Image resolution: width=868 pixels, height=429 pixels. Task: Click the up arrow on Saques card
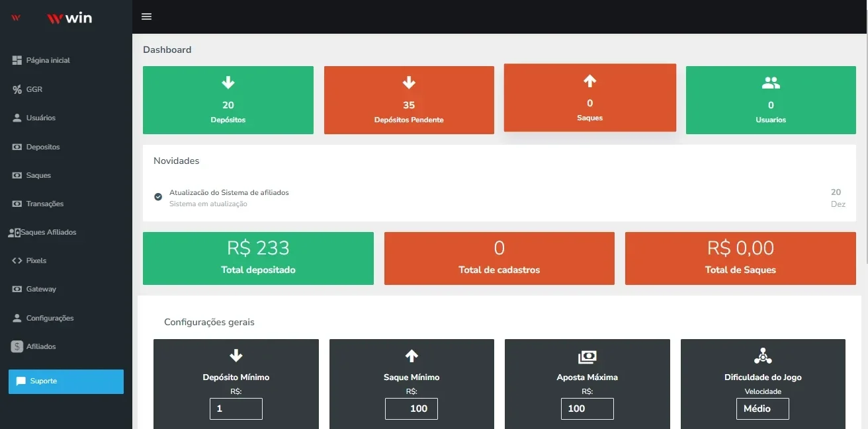tap(590, 81)
